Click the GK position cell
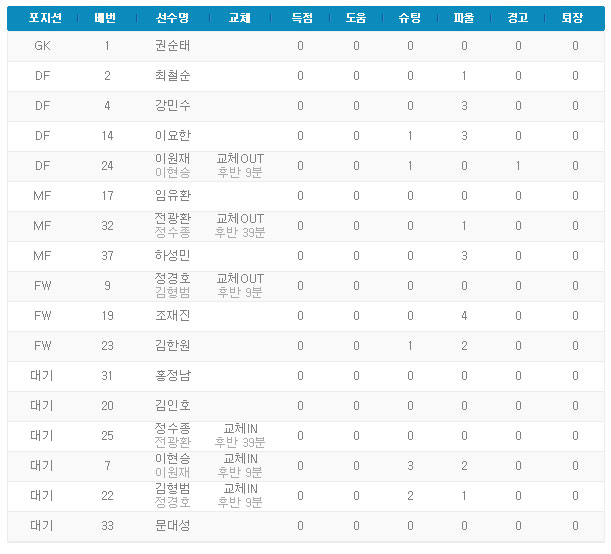This screenshot has width=611, height=554. pos(42,46)
